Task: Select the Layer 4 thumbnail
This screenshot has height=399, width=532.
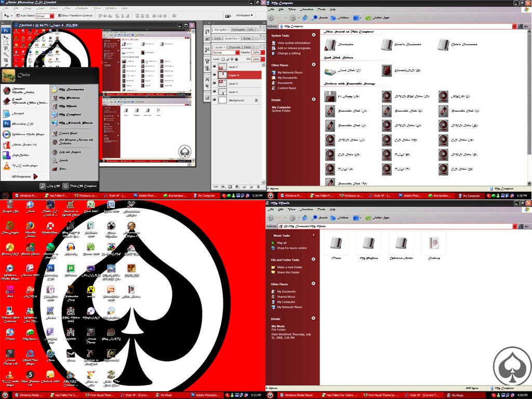Action: pos(222,75)
